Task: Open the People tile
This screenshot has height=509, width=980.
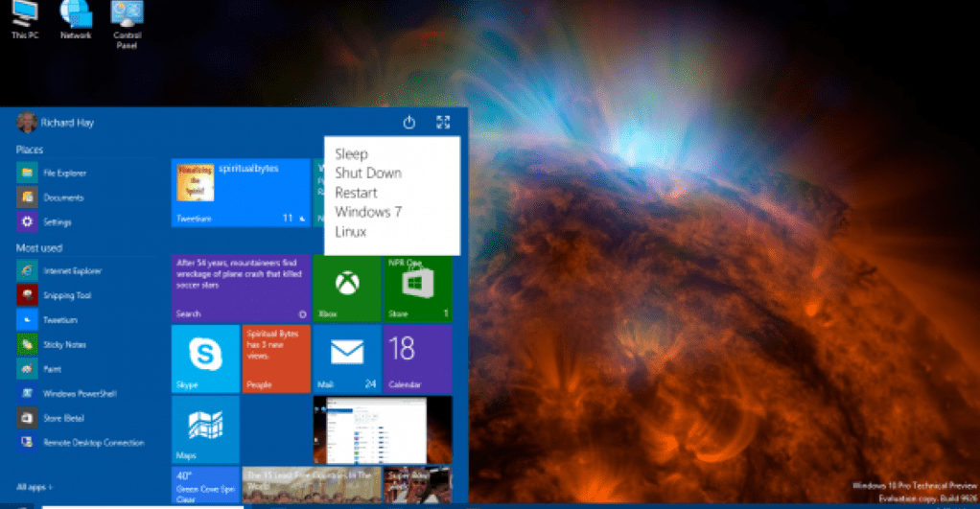Action: point(276,359)
